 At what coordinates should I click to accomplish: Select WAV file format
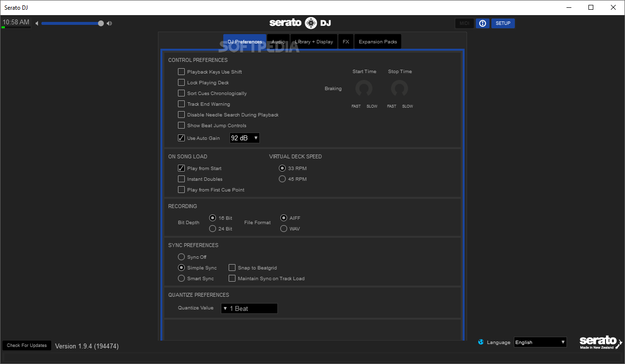pyautogui.click(x=284, y=229)
